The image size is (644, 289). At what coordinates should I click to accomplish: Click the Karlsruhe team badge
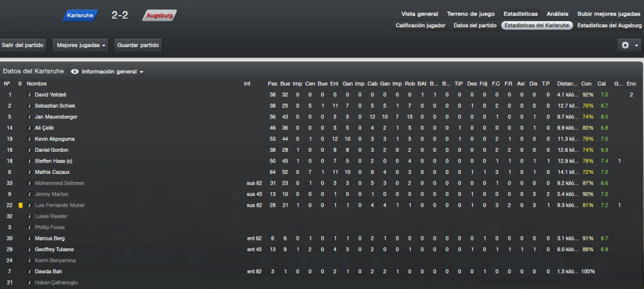(x=80, y=16)
